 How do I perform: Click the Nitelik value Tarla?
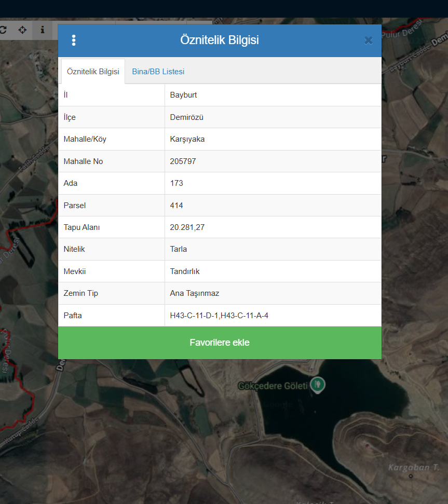pyautogui.click(x=178, y=249)
